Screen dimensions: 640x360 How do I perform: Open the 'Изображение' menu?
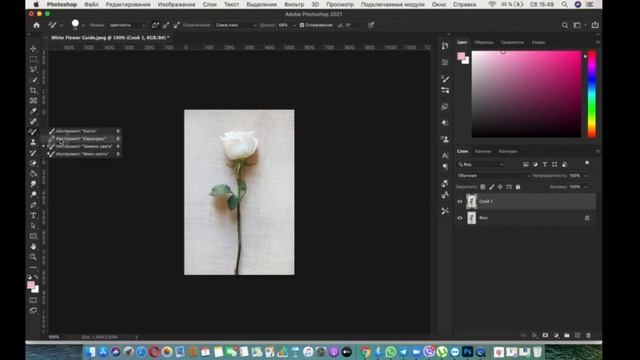tap(177, 4)
